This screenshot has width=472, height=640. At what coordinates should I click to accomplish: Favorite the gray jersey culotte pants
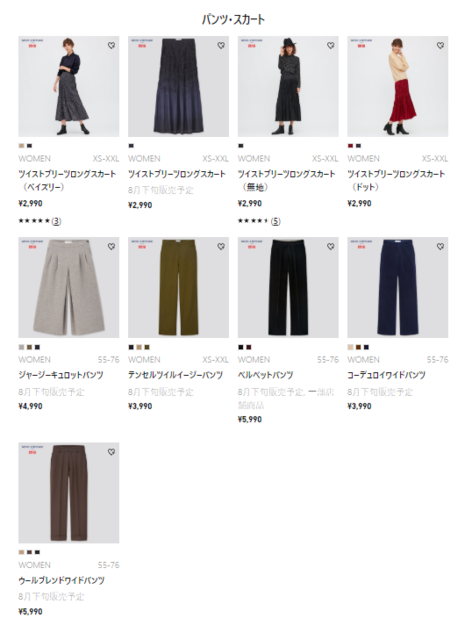(111, 247)
